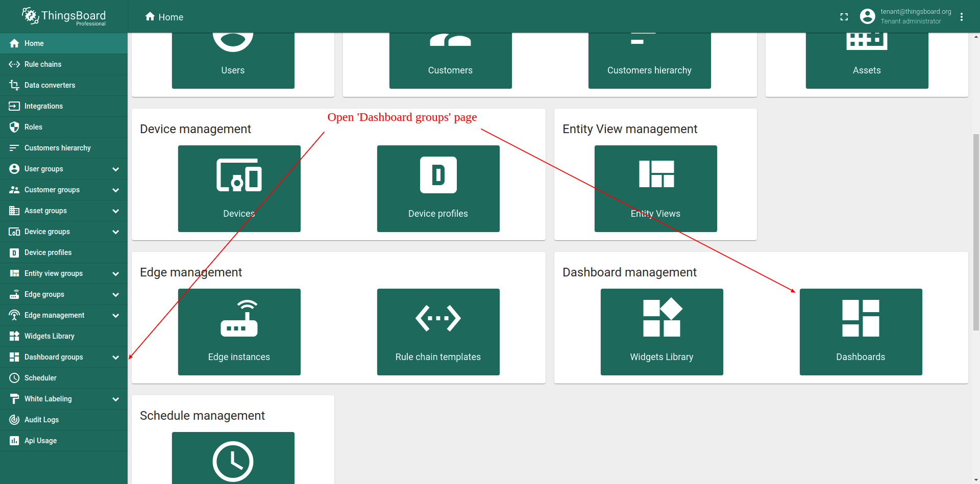Screen dimensions: 980x484
Task: Click Rule chain templates card label
Action: (x=438, y=357)
